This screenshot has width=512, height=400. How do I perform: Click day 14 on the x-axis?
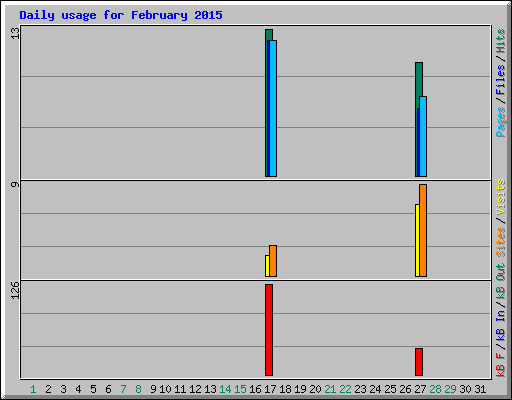pyautogui.click(x=225, y=389)
